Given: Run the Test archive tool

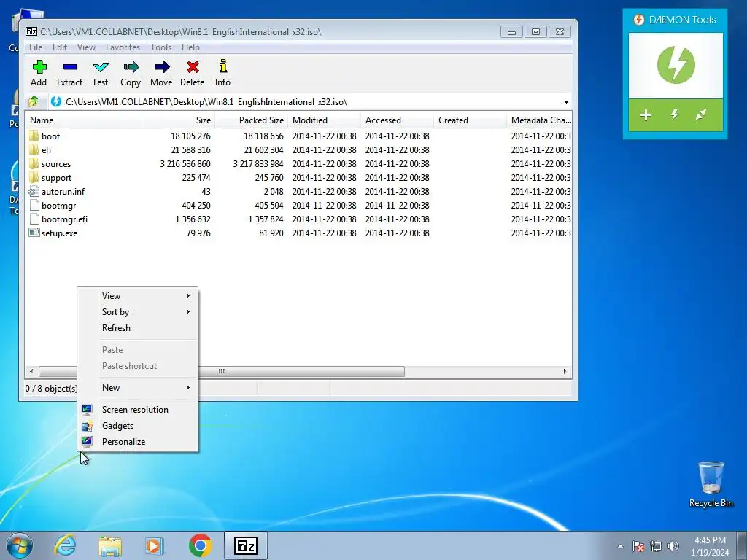Looking at the screenshot, I should [100, 73].
